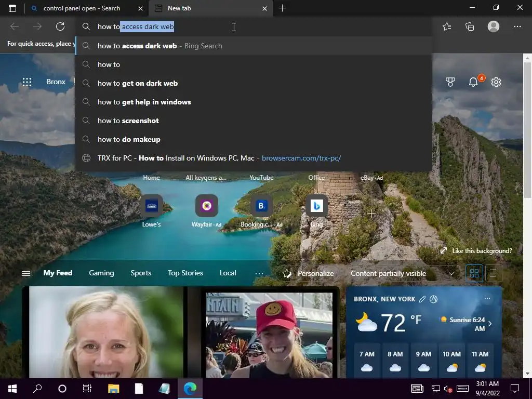
Task: Click Like this background link
Action: point(476,251)
